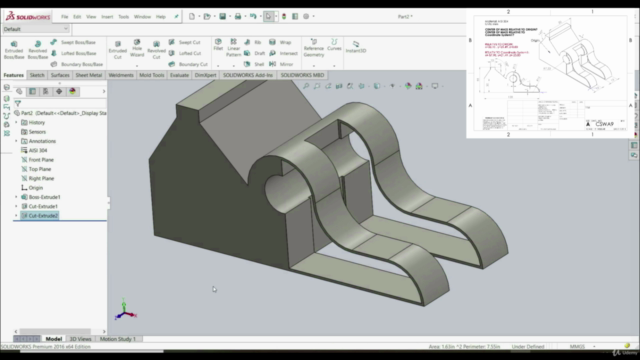Switch to the DimXpert tab
The height and width of the screenshot is (360, 640).
click(x=205, y=75)
